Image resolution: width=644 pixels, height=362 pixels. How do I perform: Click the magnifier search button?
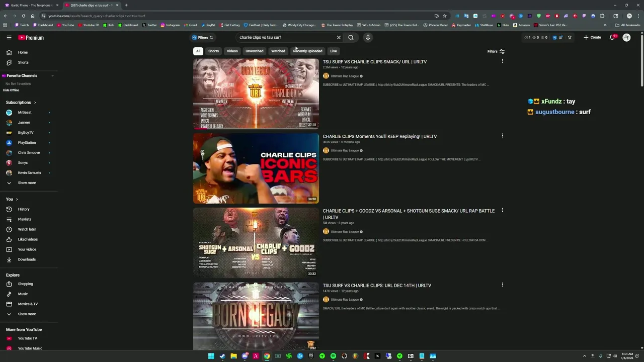[351, 37]
